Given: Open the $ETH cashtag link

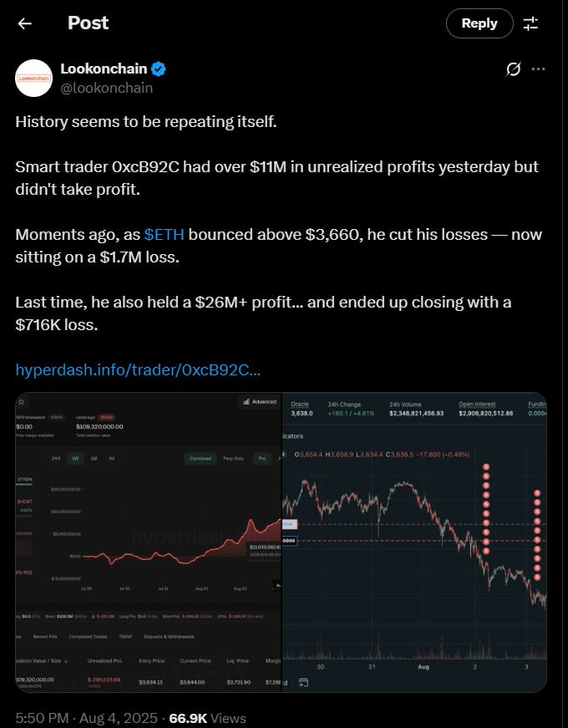Looking at the screenshot, I should [x=165, y=235].
